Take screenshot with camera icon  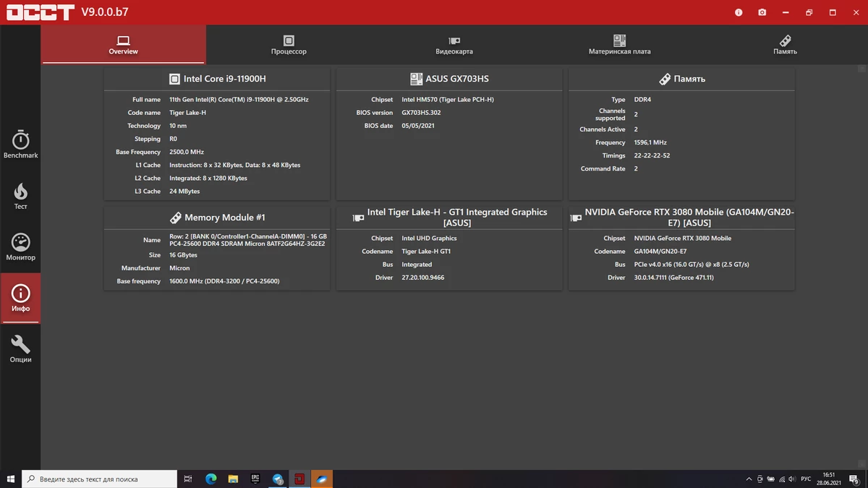point(762,12)
